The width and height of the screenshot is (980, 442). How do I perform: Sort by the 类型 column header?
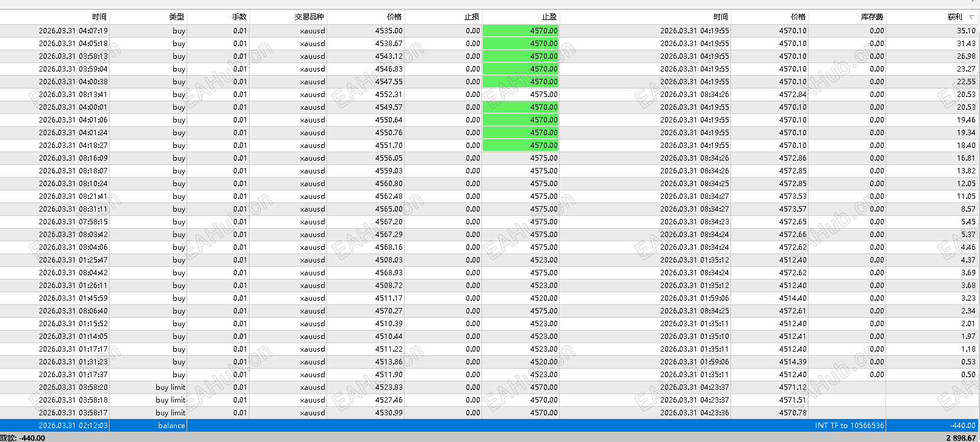coord(177,17)
